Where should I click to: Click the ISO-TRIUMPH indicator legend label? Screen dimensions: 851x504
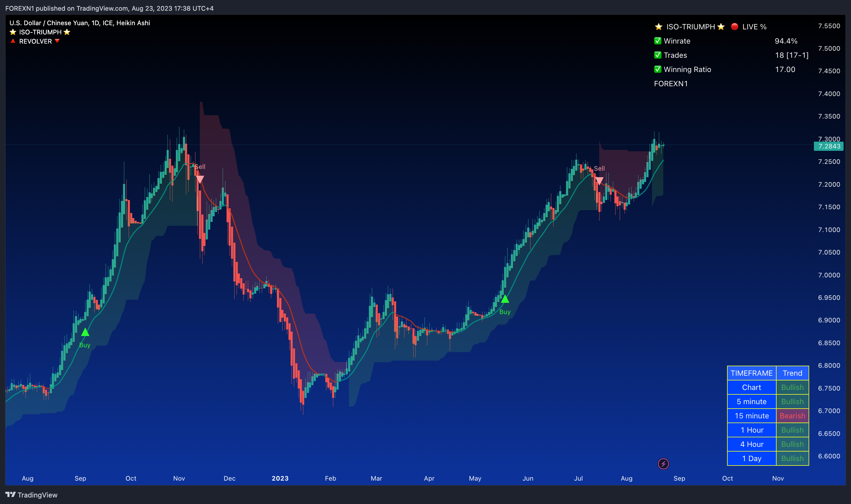pyautogui.click(x=40, y=32)
